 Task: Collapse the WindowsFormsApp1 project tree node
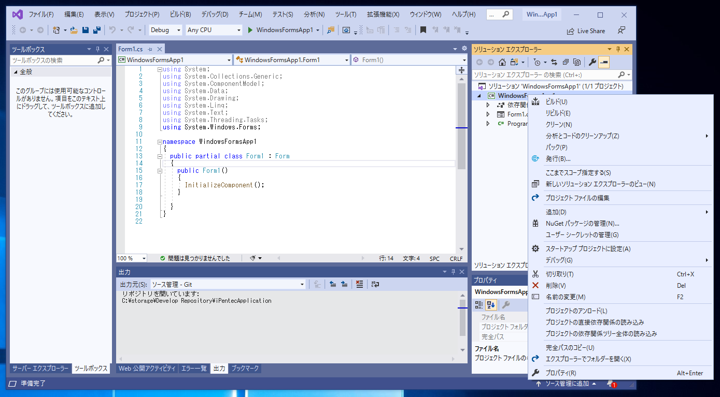tap(479, 95)
